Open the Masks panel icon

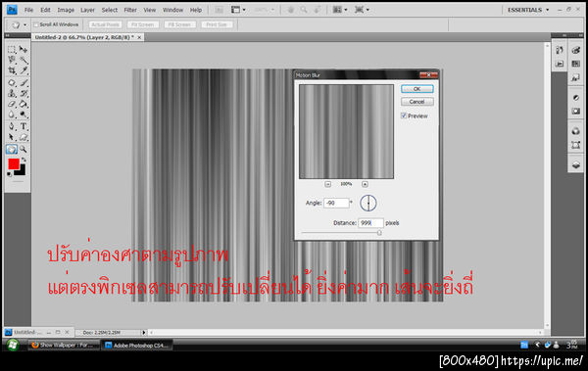[575, 112]
